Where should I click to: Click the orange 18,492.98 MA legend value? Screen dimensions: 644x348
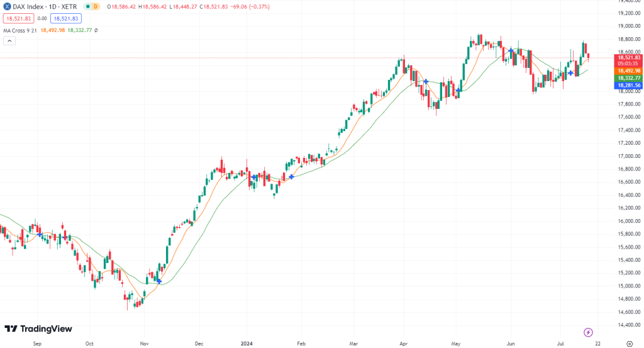tap(53, 30)
